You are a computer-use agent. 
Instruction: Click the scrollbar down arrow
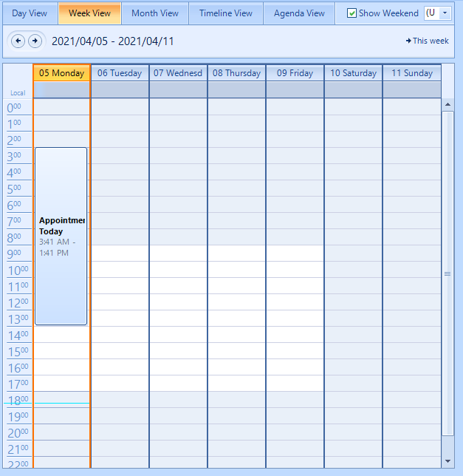(447, 461)
